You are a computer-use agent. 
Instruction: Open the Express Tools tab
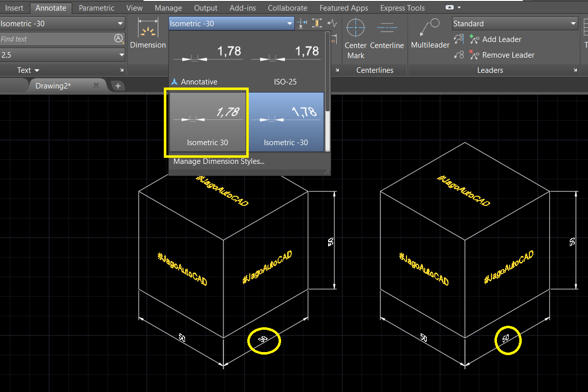tap(402, 8)
